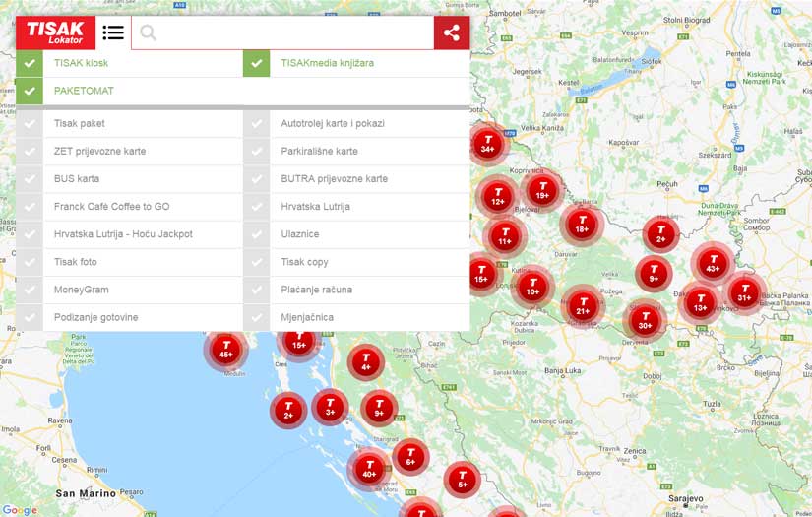Open the share button
The height and width of the screenshot is (517, 812).
[x=452, y=32]
